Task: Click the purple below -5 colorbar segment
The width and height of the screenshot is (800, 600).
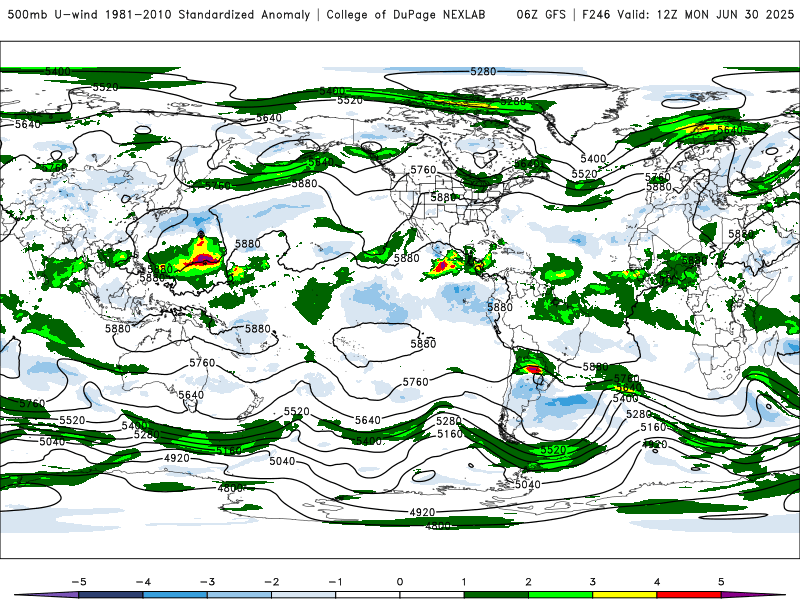Action: click(47, 595)
